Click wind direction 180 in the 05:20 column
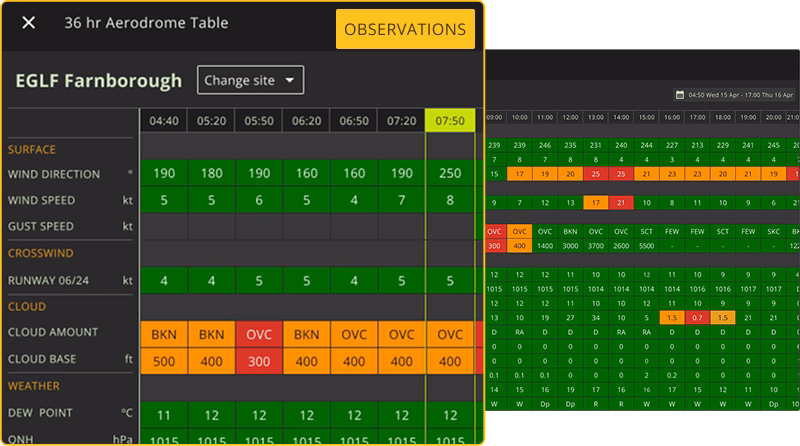 point(211,174)
